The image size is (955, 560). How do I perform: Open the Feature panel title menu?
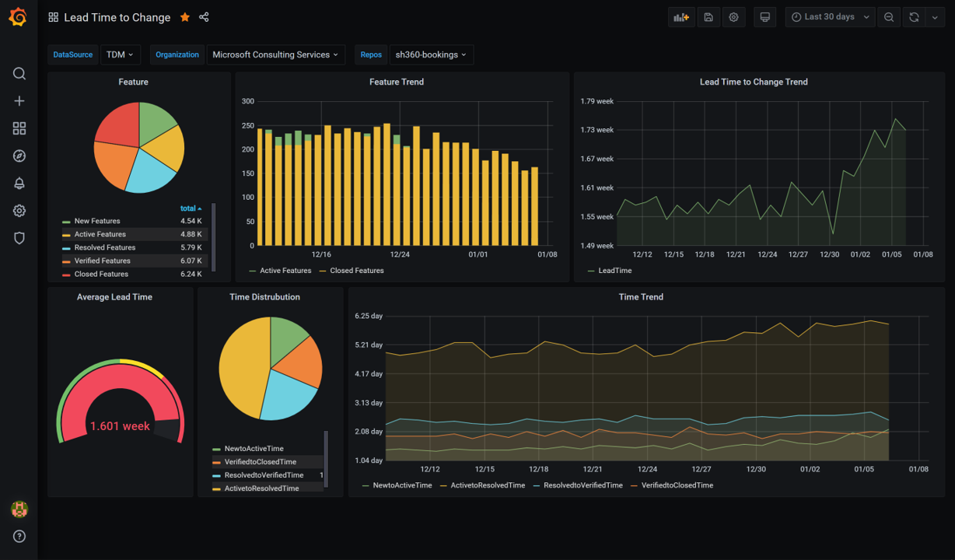click(x=134, y=82)
